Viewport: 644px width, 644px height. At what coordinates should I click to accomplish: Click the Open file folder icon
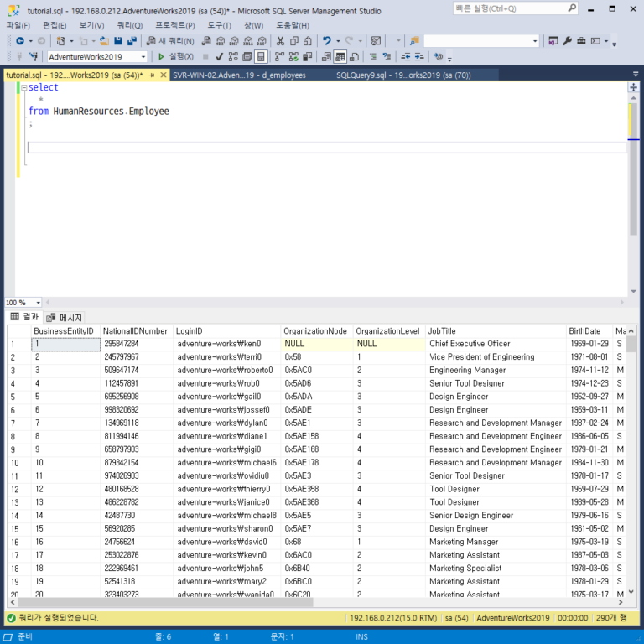(104, 41)
